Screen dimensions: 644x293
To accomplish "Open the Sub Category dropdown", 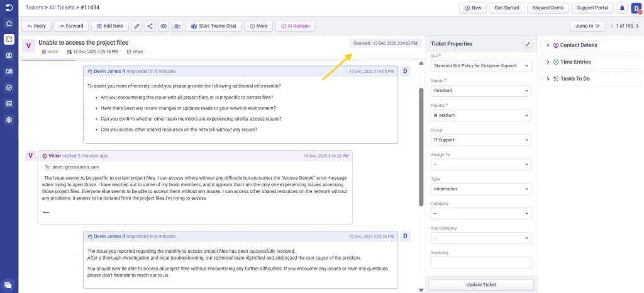I will [x=481, y=238].
